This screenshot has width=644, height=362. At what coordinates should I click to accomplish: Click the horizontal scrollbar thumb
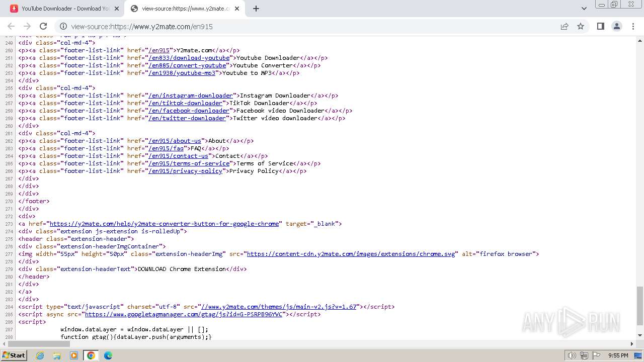coord(38,344)
